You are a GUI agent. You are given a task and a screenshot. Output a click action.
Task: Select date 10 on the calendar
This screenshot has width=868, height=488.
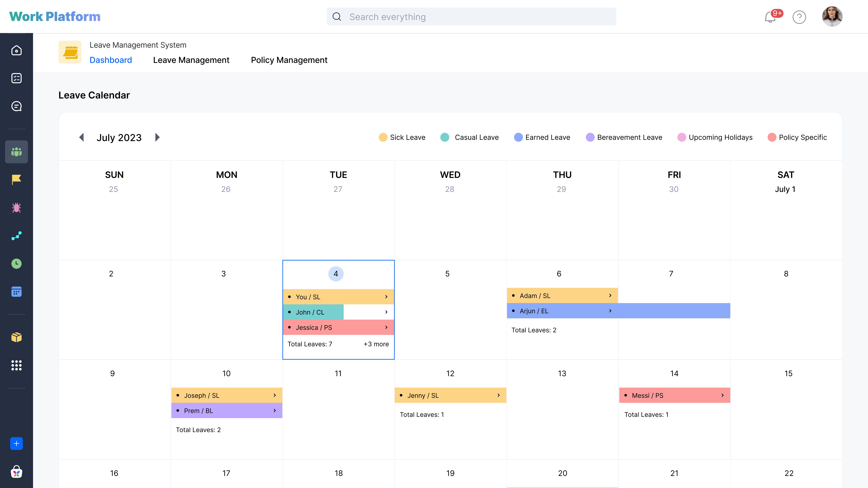tap(226, 373)
